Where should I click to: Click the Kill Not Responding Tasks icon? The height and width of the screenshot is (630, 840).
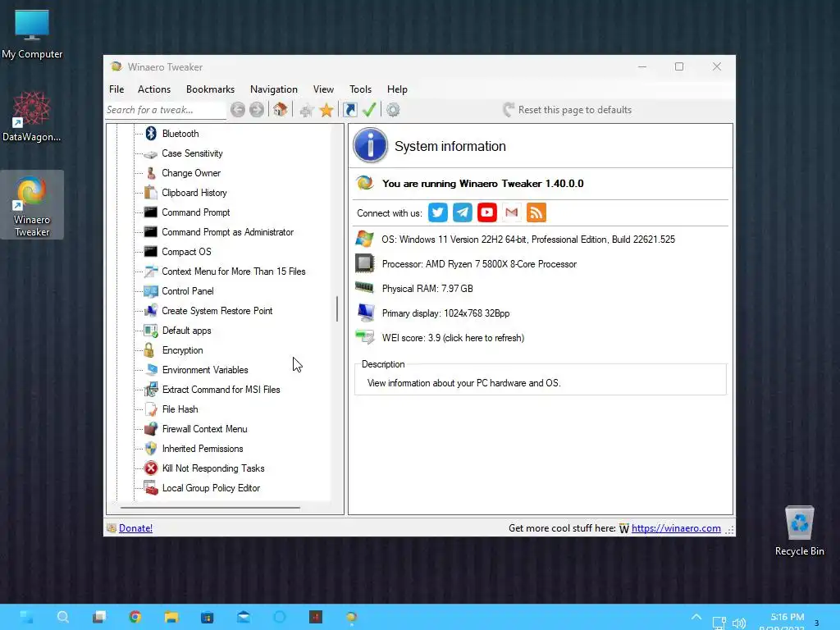[x=151, y=468]
